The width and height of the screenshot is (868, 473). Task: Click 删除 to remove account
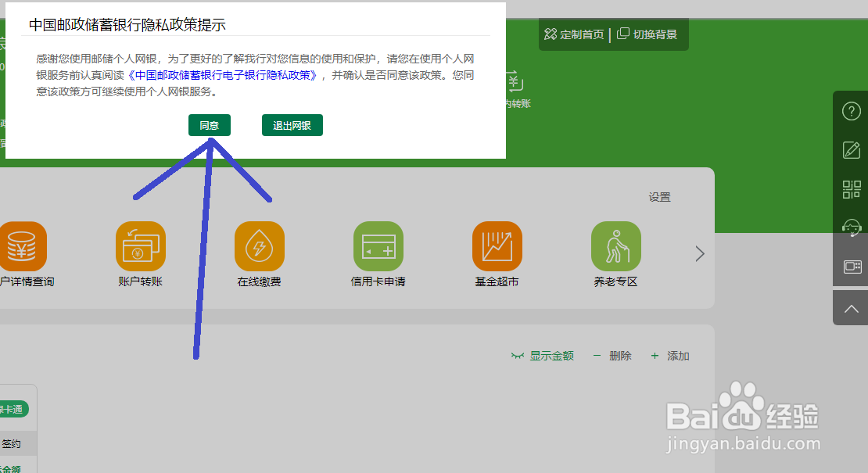pyautogui.click(x=612, y=356)
